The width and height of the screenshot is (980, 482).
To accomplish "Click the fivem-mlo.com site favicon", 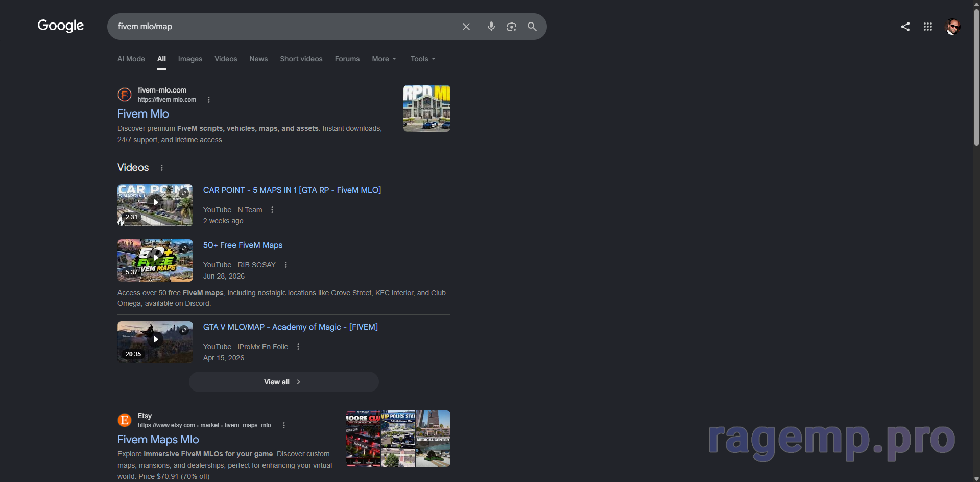I will (125, 95).
